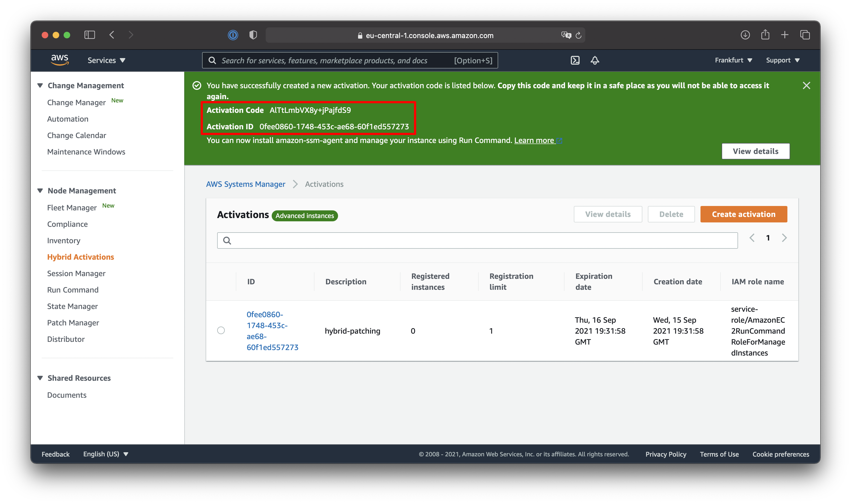The image size is (851, 504).
Task: Select Hybrid Activations in sidebar
Action: [81, 257]
